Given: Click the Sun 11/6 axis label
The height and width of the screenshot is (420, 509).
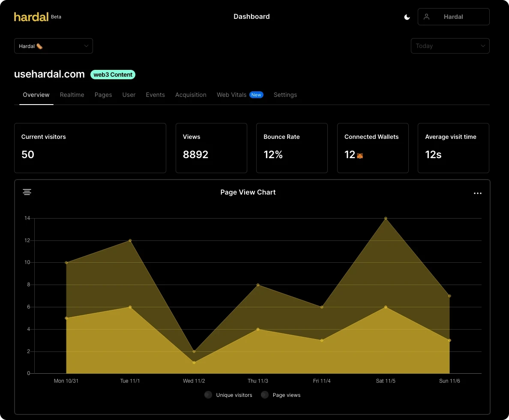Looking at the screenshot, I should (x=449, y=381).
